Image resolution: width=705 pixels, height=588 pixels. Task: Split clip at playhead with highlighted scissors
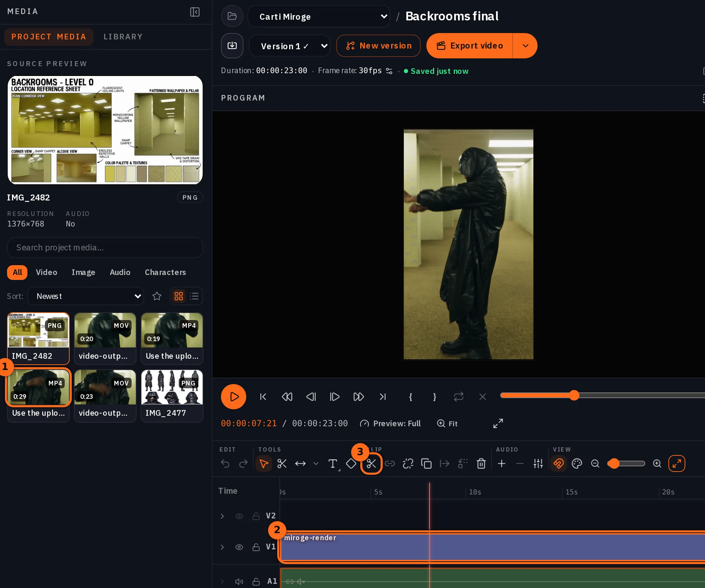(371, 464)
